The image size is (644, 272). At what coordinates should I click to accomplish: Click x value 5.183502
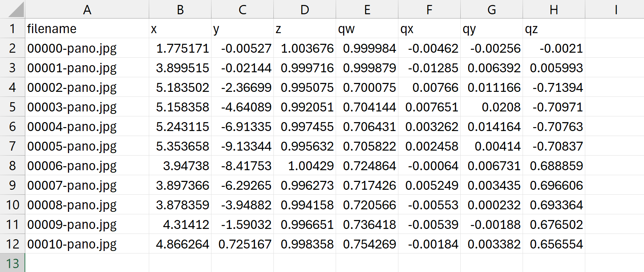click(180, 87)
